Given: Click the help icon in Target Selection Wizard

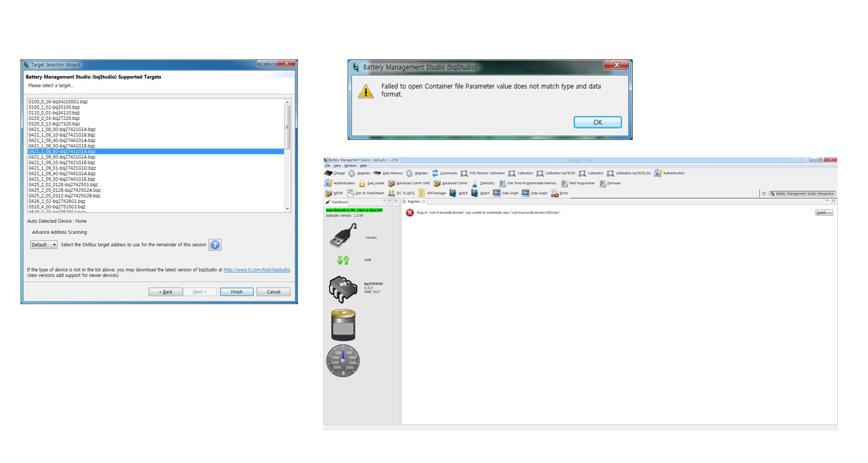Looking at the screenshot, I should pos(215,245).
